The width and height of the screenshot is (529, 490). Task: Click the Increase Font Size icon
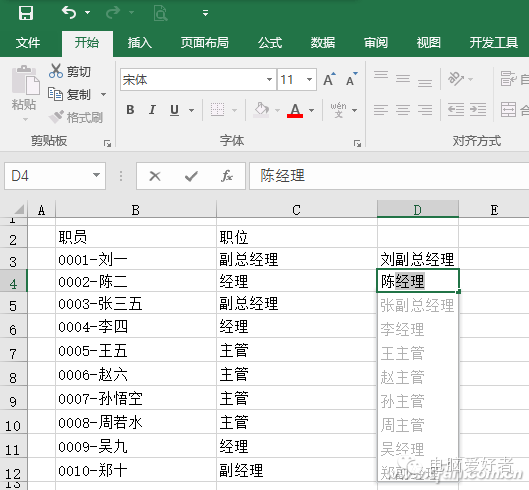[329, 79]
